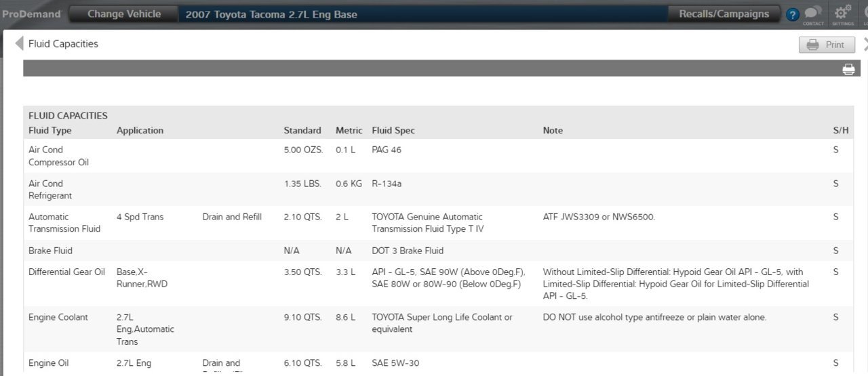Open Change Vehicle
868x376 pixels.
pyautogui.click(x=124, y=14)
